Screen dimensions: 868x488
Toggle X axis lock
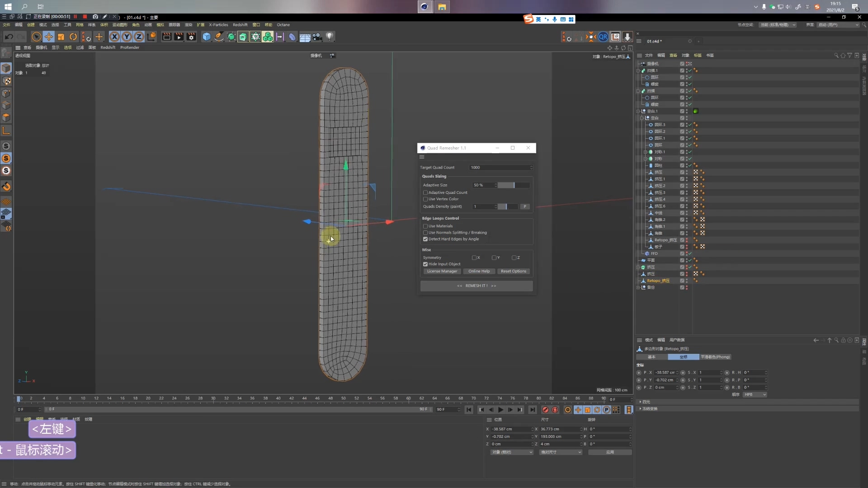tap(115, 37)
